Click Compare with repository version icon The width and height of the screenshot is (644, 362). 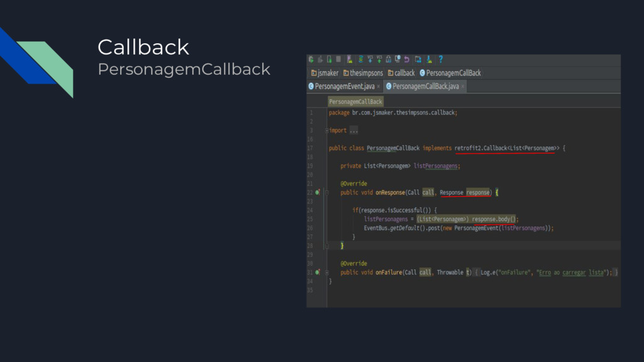(388, 60)
